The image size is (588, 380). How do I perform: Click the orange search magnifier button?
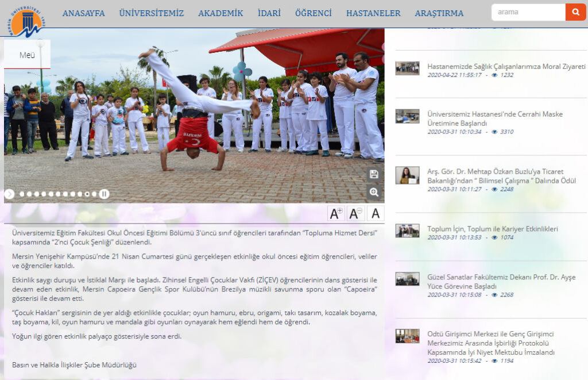(575, 13)
